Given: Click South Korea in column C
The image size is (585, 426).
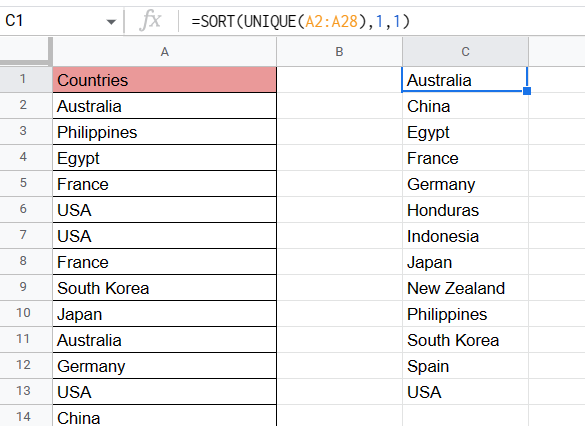Looking at the screenshot, I should coord(465,340).
